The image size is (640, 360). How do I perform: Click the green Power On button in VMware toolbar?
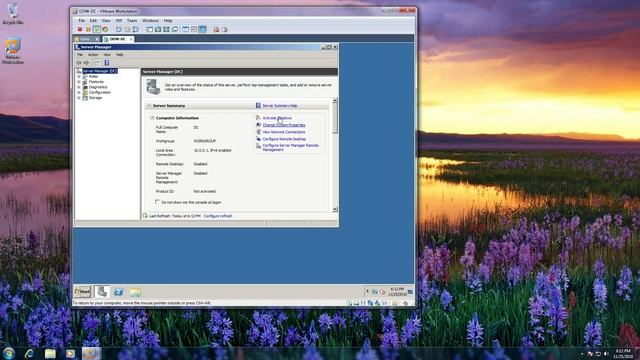(97, 29)
